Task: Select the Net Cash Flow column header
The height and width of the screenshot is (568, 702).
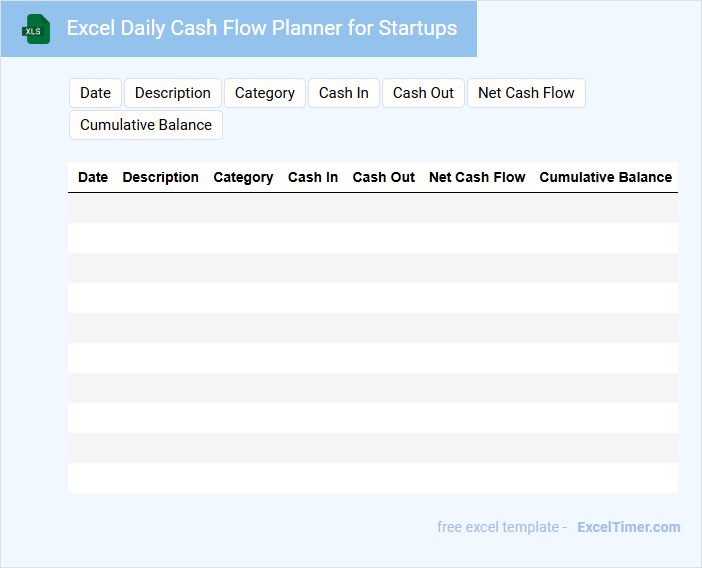Action: coord(477,177)
